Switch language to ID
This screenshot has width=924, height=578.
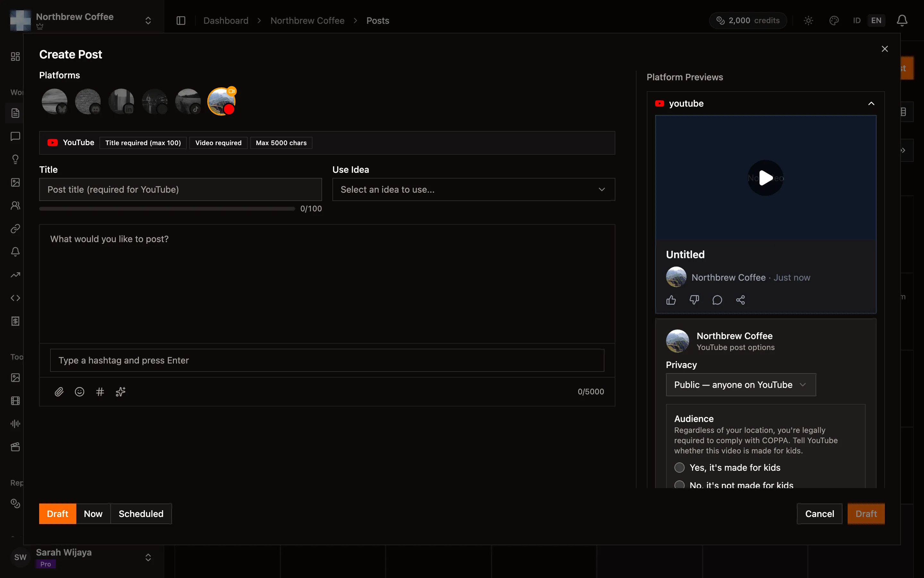[x=857, y=21]
